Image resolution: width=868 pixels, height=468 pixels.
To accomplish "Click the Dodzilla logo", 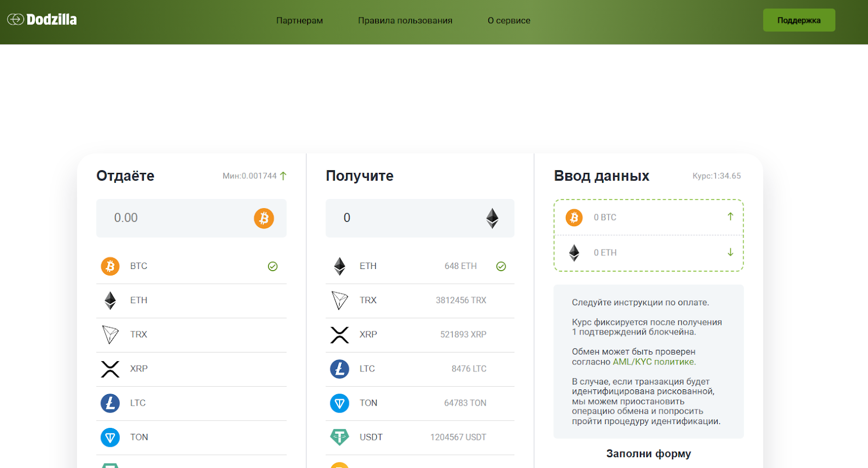I will 42,20.
